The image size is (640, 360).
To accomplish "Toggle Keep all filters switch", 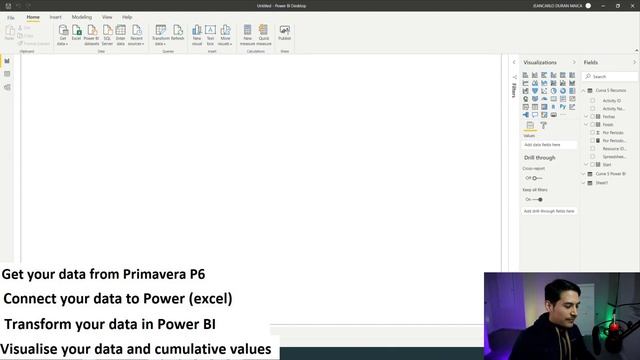I will [537, 200].
